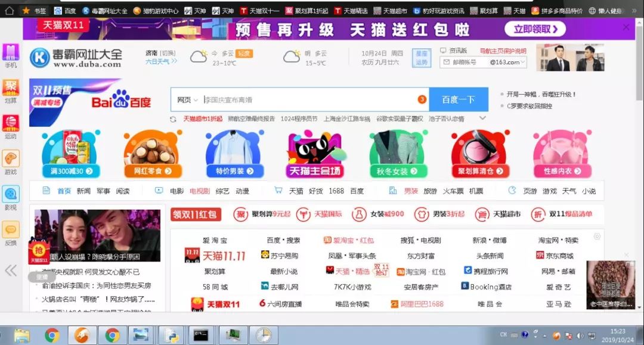Open command prompt taskbar icon
Viewport: 644px width, 345px height.
click(201, 335)
